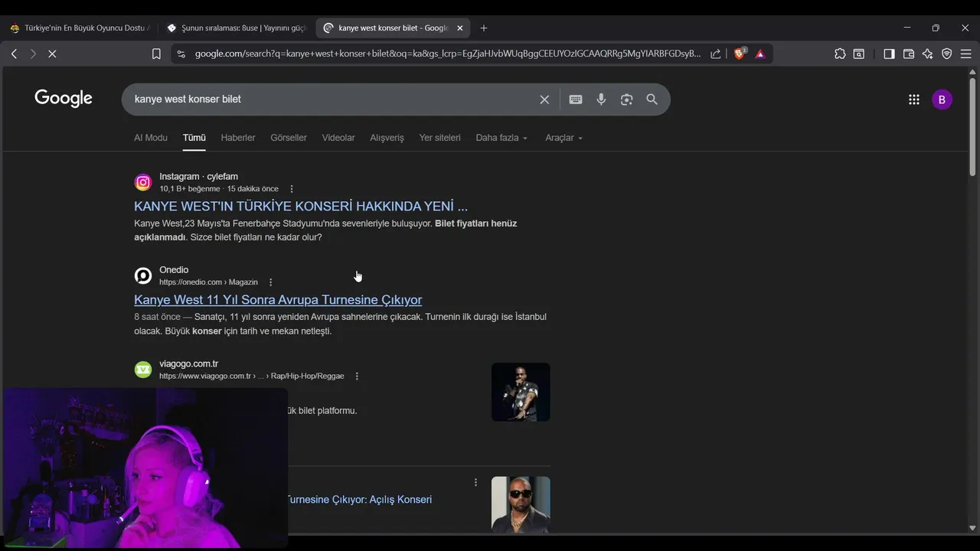Open the Brave Wallet icon
Image resolution: width=980 pixels, height=551 pixels.
(909, 54)
